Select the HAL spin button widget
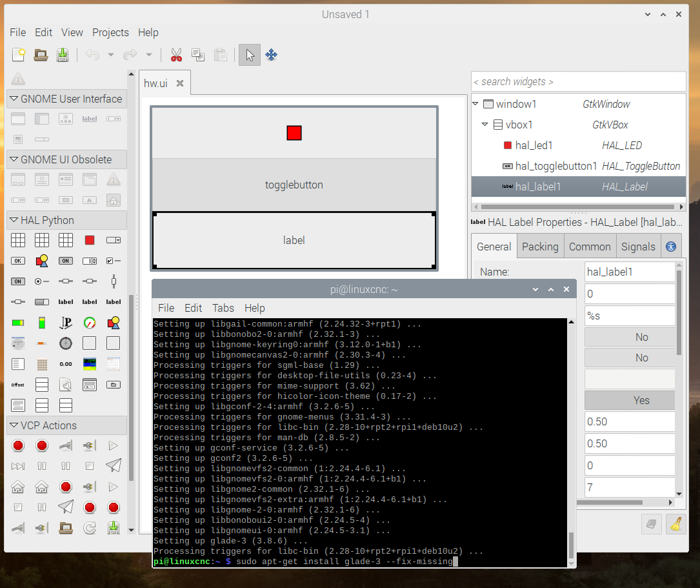This screenshot has width=700, height=588. point(90,261)
